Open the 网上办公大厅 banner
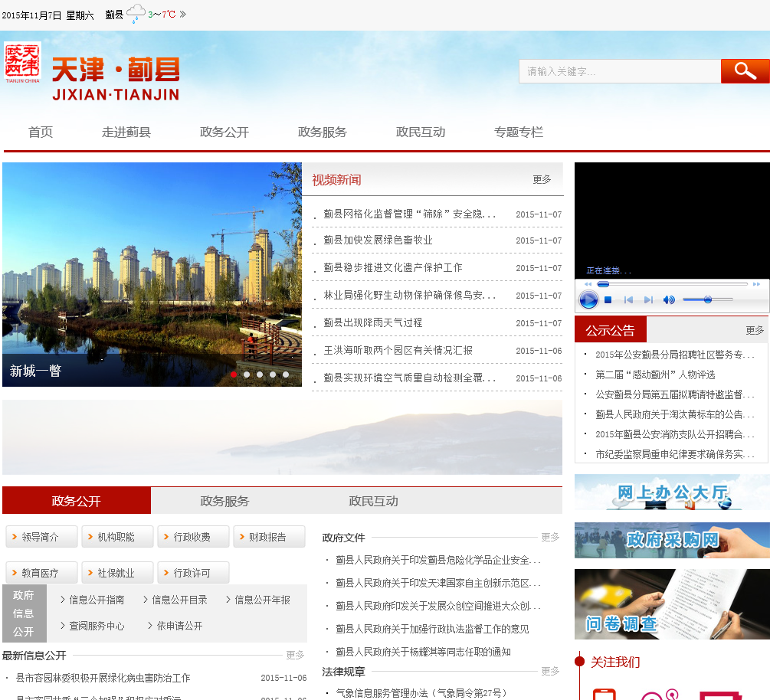 672,492
